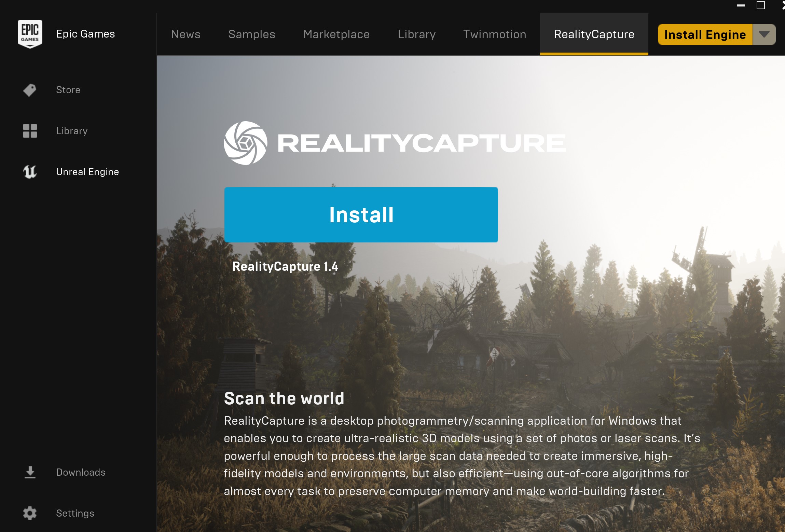Open the Downloads arrow icon
The image size is (785, 532).
[30, 472]
